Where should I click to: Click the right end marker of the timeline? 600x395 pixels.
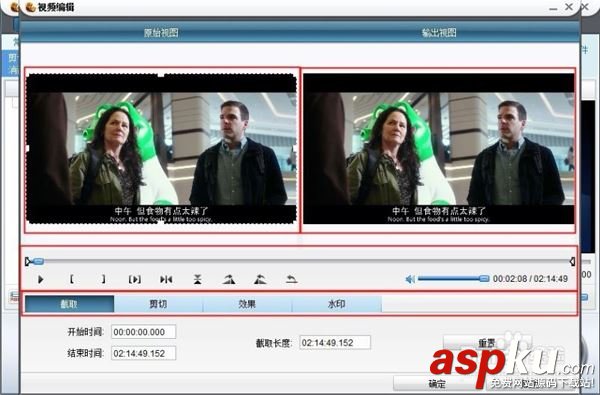click(572, 261)
